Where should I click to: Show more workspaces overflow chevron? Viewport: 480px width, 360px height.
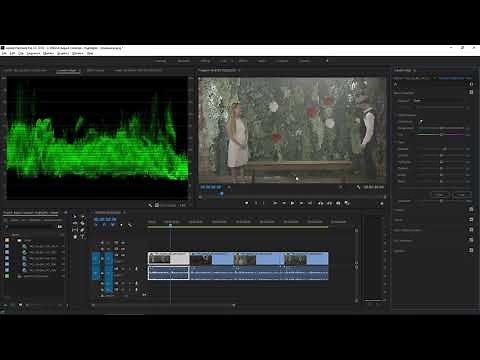(327, 61)
